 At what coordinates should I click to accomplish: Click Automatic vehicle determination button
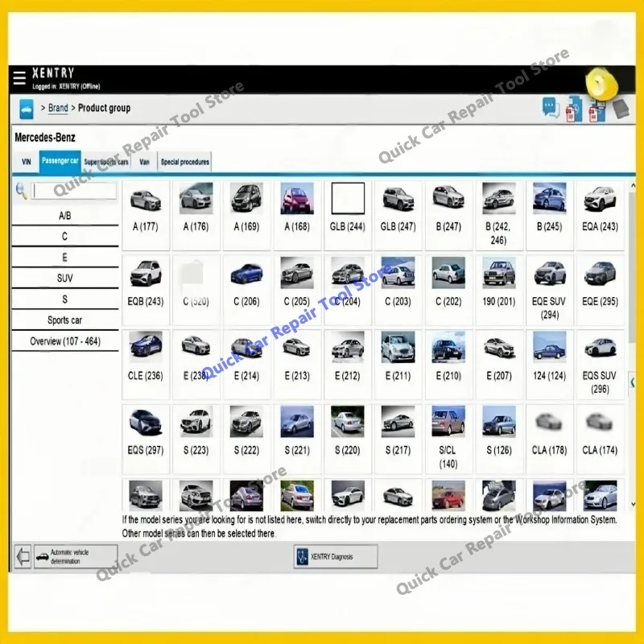[x=76, y=556]
